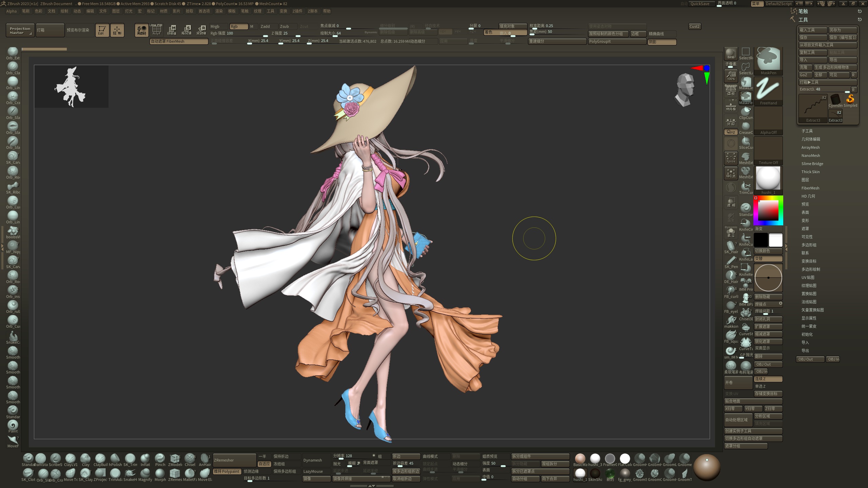
Task: Open the Z插件 menu
Action: coord(297,11)
